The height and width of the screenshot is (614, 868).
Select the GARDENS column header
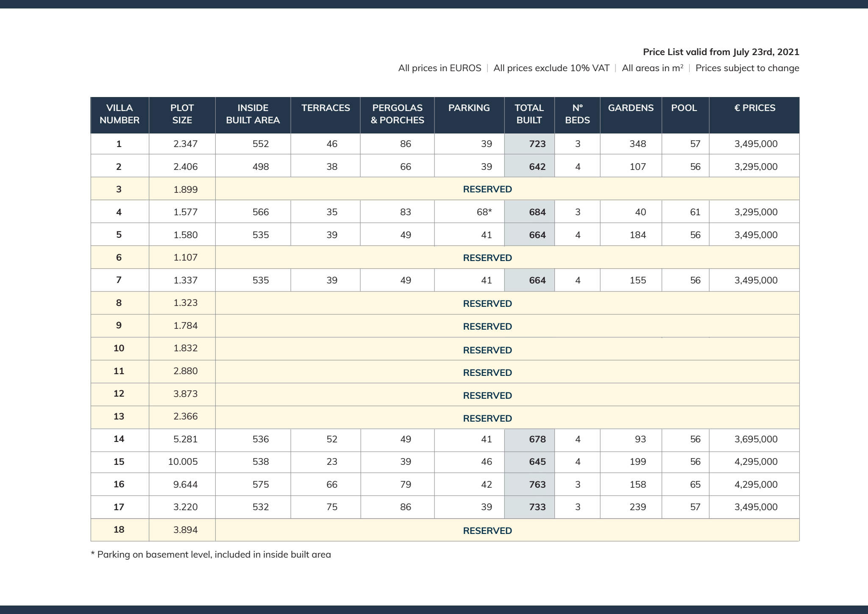[x=631, y=108]
